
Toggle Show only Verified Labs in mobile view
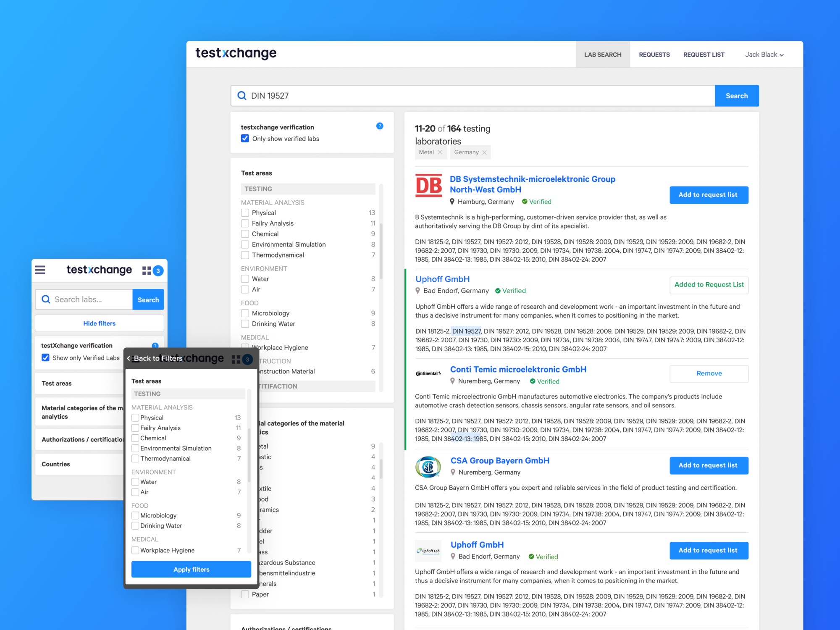(x=45, y=358)
